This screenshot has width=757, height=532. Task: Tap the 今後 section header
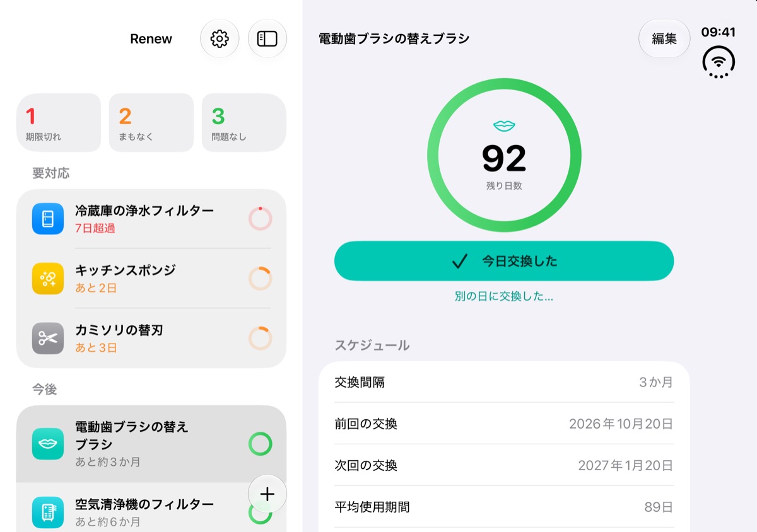(x=45, y=390)
